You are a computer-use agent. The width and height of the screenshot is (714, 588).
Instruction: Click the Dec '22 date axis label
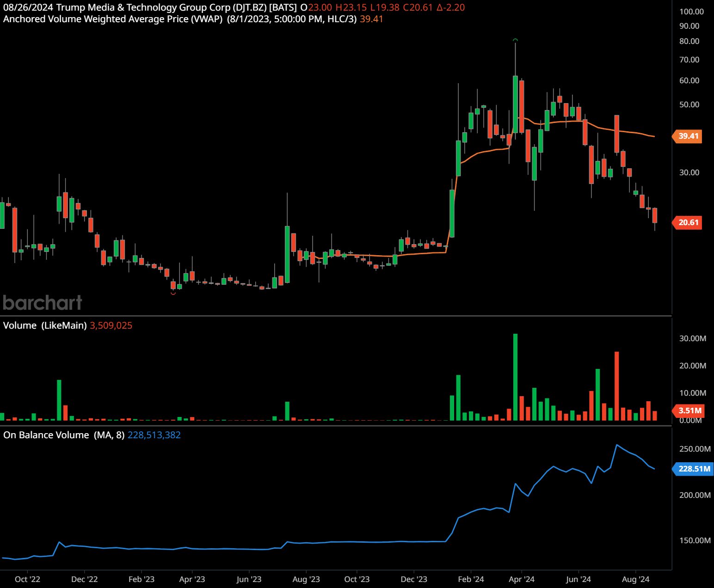[x=85, y=579]
